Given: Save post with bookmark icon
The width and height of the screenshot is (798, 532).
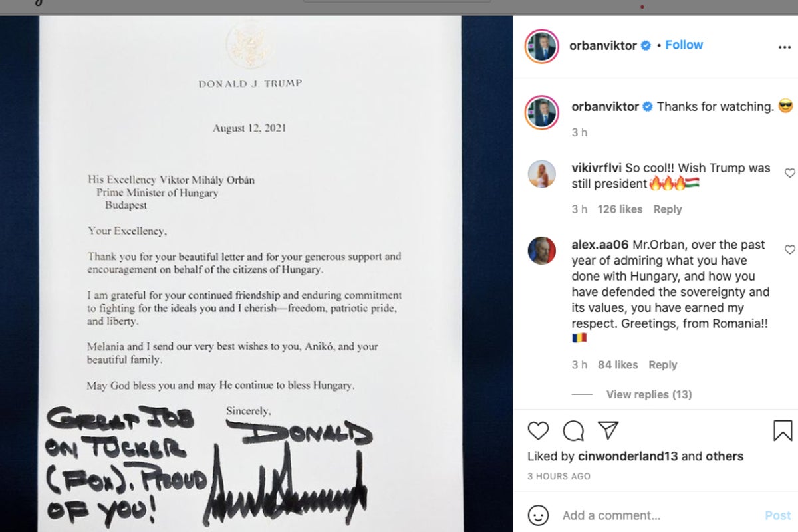Looking at the screenshot, I should [783, 431].
